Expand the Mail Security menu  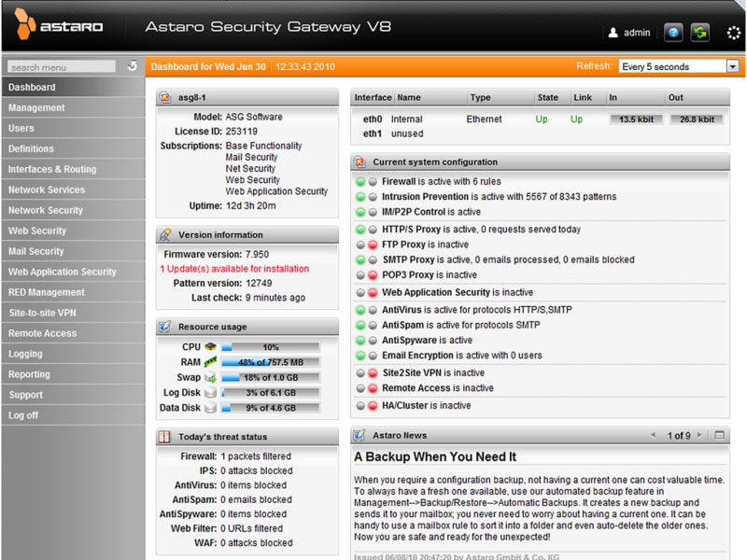coord(74,251)
